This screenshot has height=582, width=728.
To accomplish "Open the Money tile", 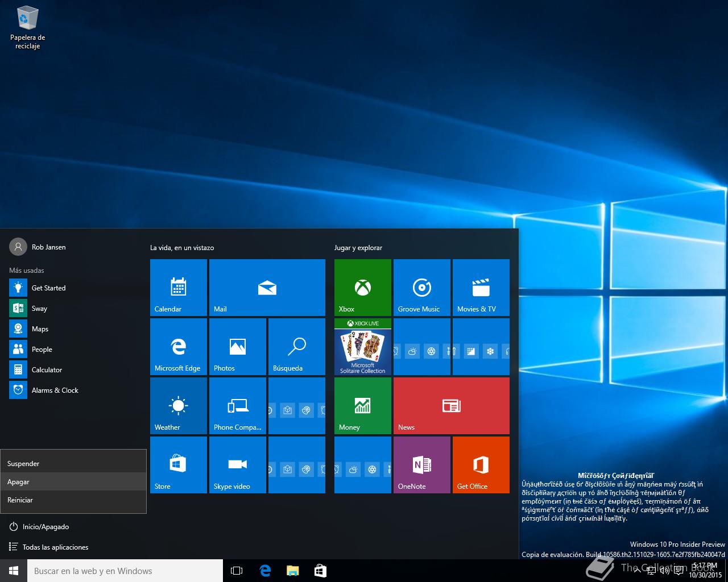I will click(363, 406).
